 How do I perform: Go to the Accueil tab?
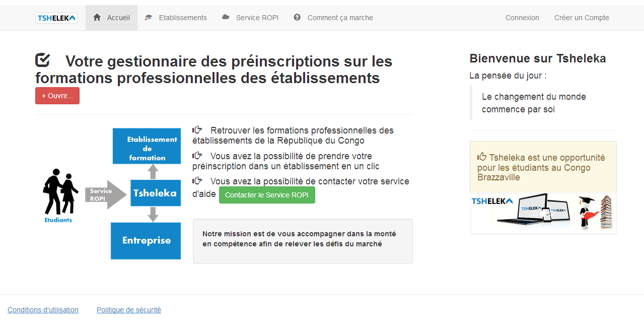click(118, 18)
